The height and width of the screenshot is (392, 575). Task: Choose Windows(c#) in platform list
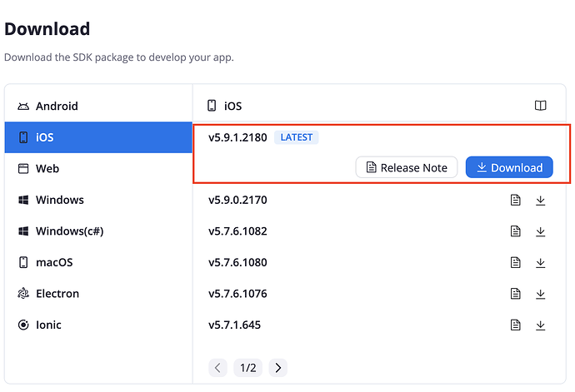click(x=69, y=231)
